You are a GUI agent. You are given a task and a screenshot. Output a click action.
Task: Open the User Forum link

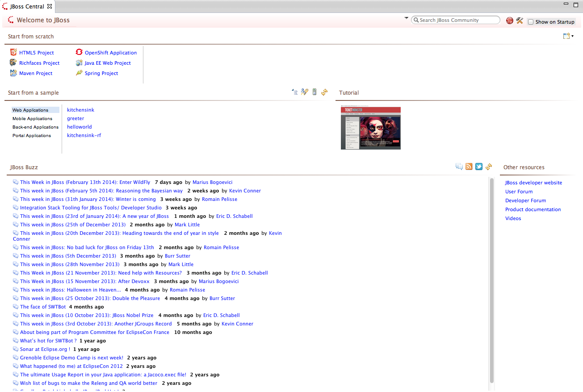pyautogui.click(x=519, y=192)
